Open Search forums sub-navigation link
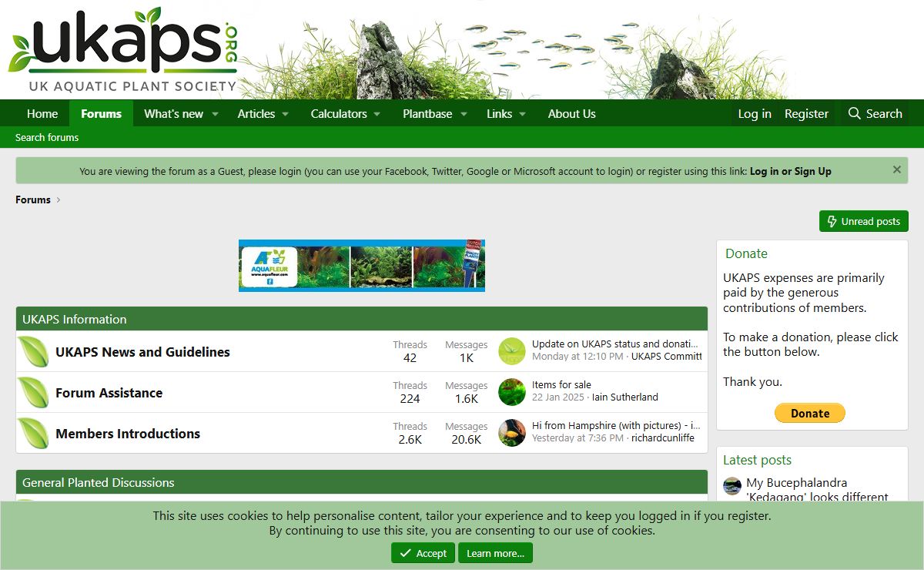 click(47, 137)
